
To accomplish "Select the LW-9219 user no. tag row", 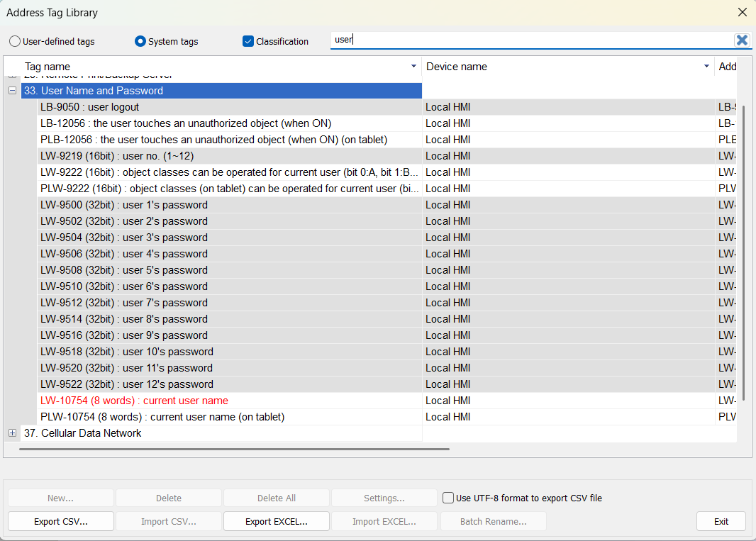I will pyautogui.click(x=117, y=156).
